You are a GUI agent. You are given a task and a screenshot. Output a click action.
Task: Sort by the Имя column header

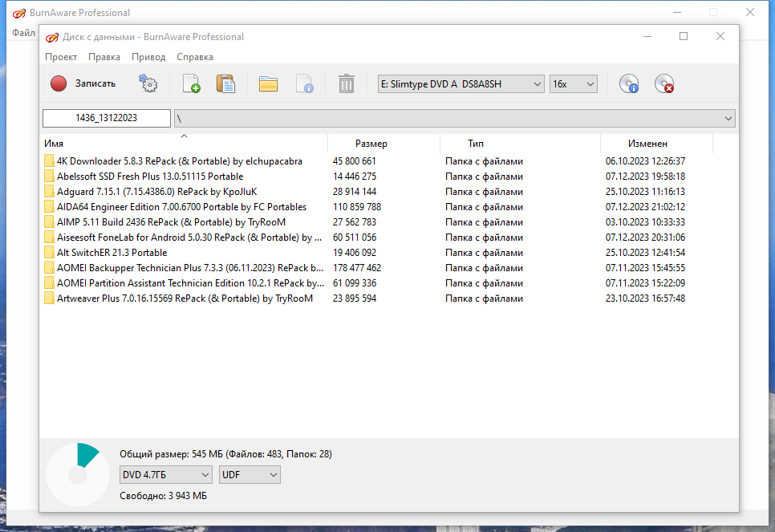pos(184,144)
